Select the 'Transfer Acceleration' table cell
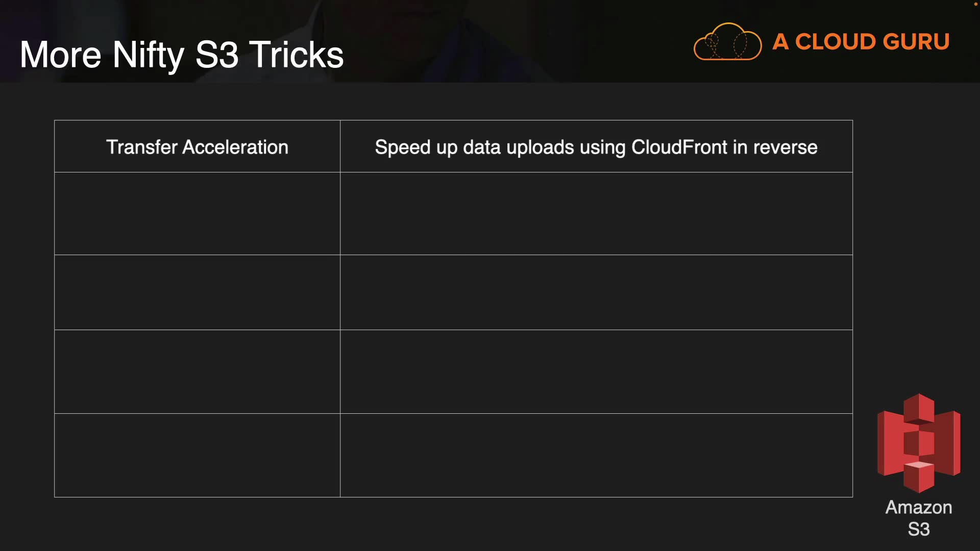Screen dimensions: 980x551 [x=197, y=147]
